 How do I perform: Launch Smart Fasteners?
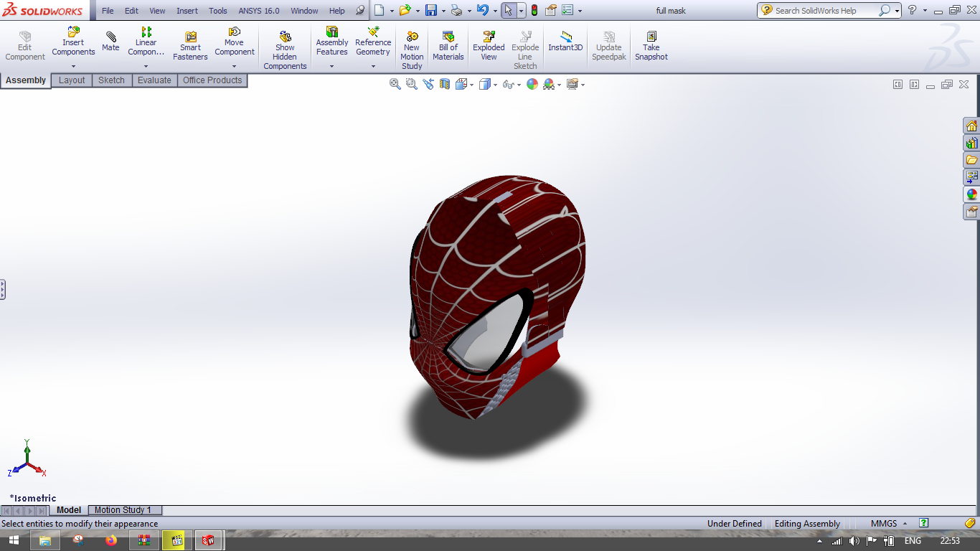coord(190,46)
